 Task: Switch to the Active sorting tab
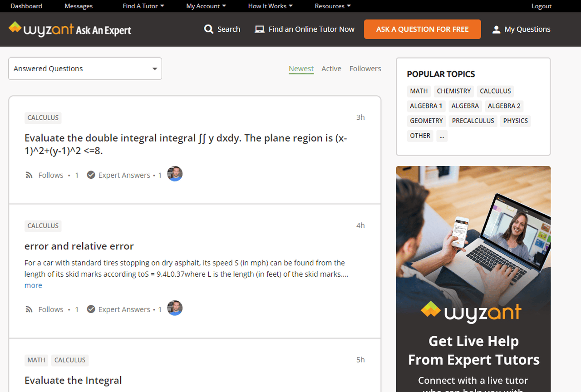pyautogui.click(x=331, y=69)
